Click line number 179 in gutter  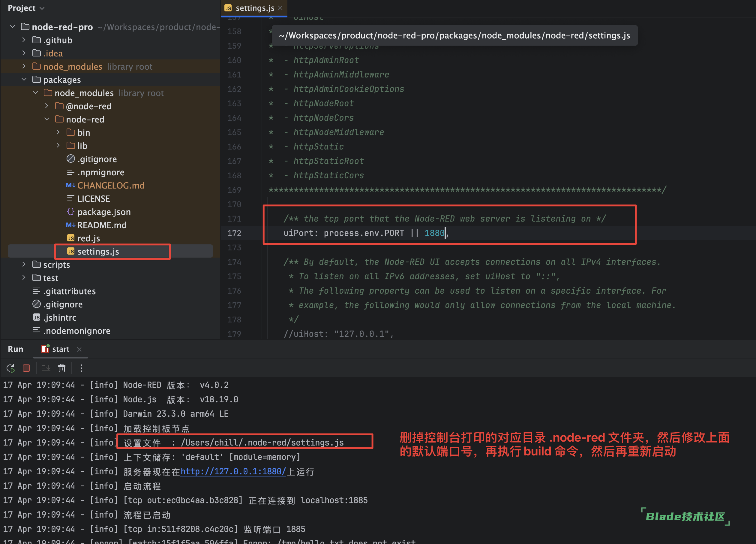point(234,334)
